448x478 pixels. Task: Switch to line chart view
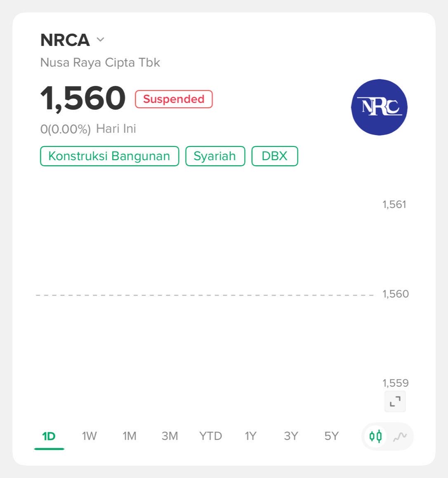tap(400, 436)
